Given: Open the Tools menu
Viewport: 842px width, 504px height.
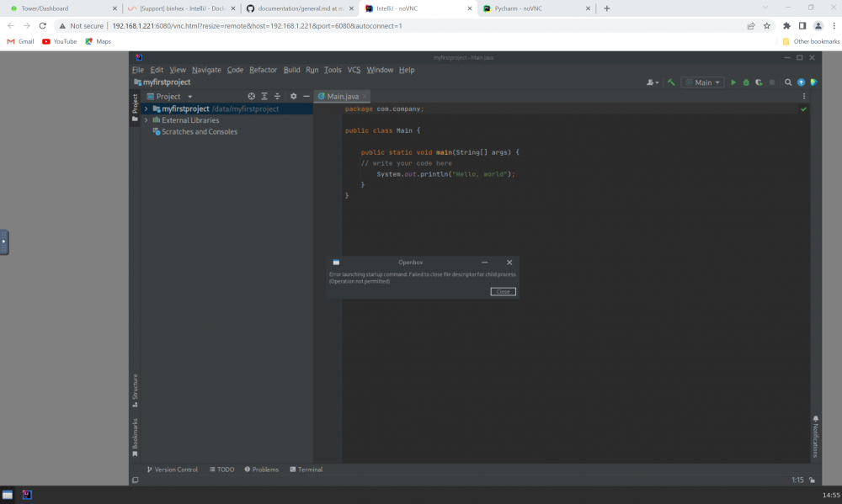Looking at the screenshot, I should click(x=333, y=70).
